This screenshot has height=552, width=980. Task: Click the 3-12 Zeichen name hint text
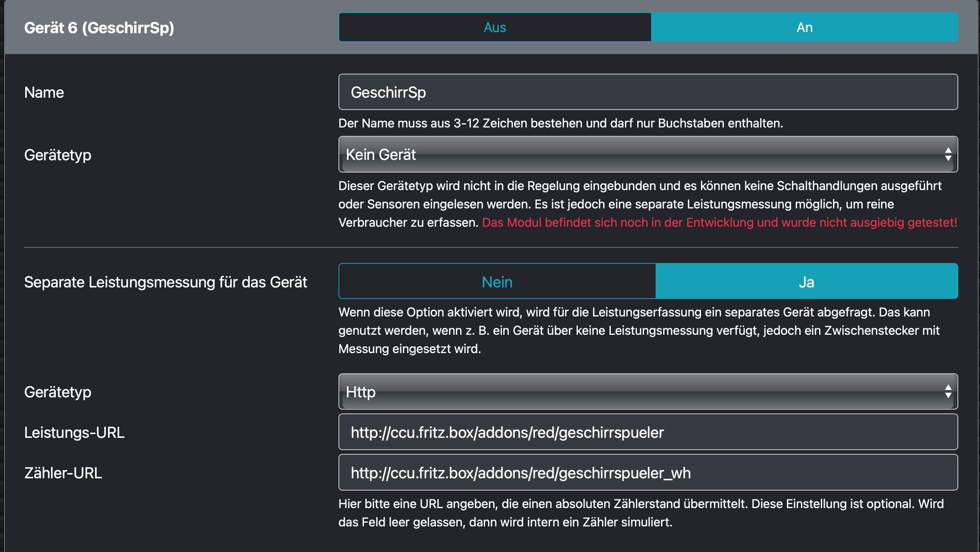[x=560, y=123]
